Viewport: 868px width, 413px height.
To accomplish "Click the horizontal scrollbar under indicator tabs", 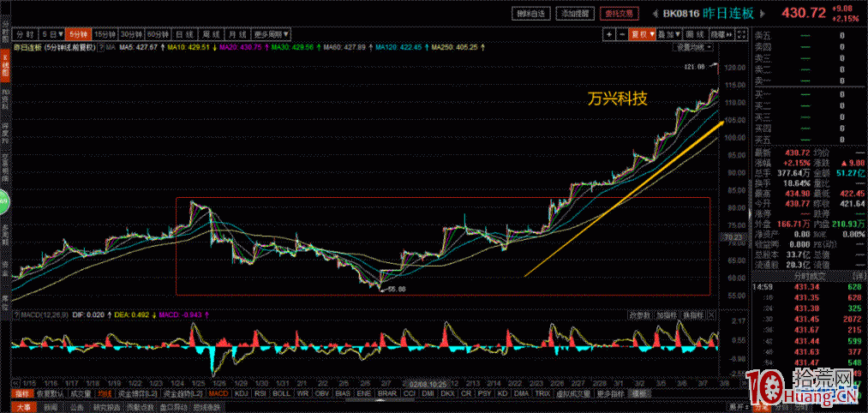I will tap(380, 399).
